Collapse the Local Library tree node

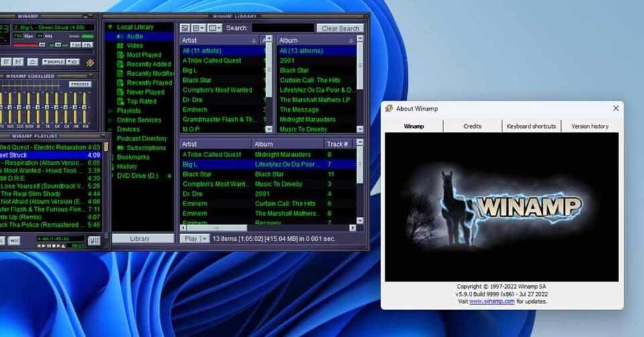(109, 27)
